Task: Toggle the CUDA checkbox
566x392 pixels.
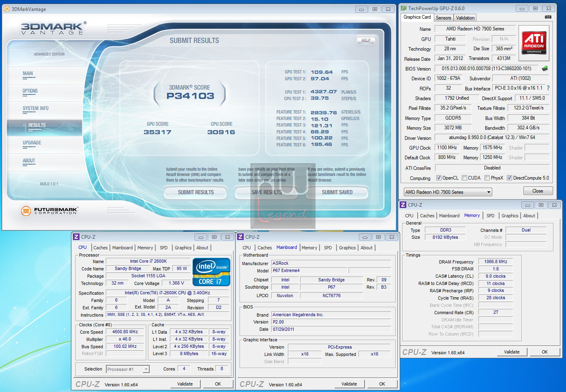Action: coord(464,178)
